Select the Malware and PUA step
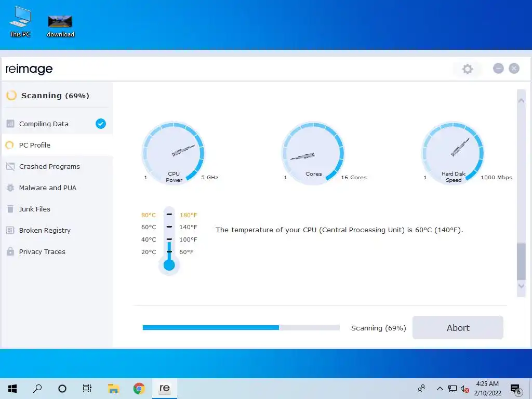Image resolution: width=532 pixels, height=399 pixels. [x=57, y=188]
